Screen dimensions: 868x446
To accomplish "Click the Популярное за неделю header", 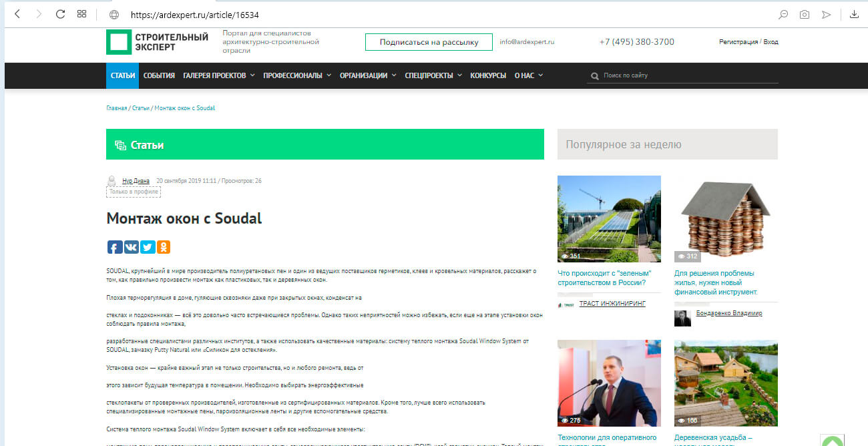I will [x=668, y=144].
